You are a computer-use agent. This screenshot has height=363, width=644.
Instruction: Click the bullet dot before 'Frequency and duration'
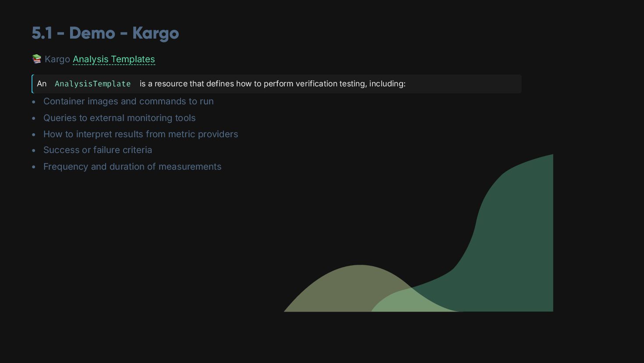(x=34, y=167)
